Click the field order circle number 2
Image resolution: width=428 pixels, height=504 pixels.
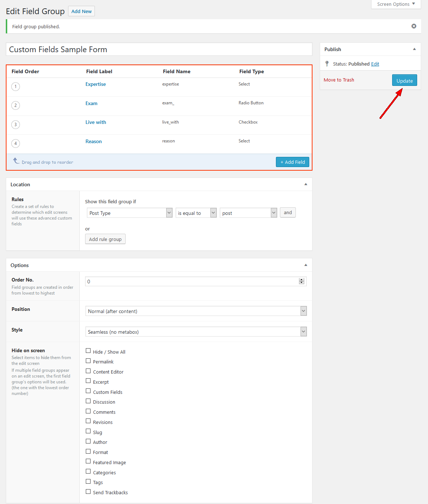click(16, 105)
